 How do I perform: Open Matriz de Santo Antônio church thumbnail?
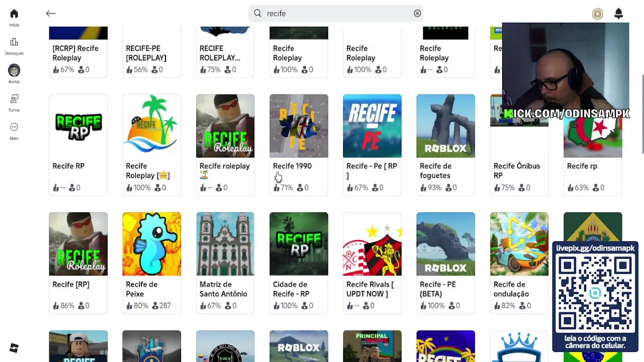pyautogui.click(x=225, y=244)
